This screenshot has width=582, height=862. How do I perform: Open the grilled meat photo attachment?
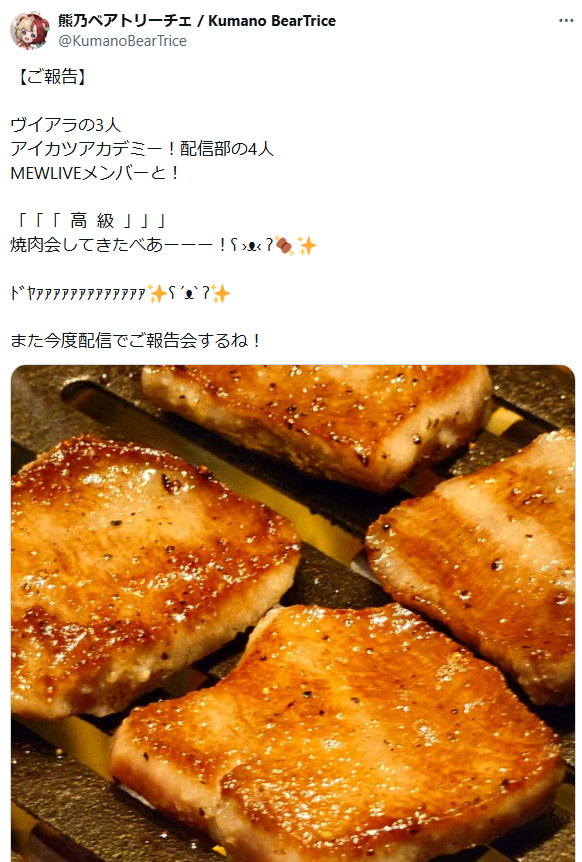point(293,613)
